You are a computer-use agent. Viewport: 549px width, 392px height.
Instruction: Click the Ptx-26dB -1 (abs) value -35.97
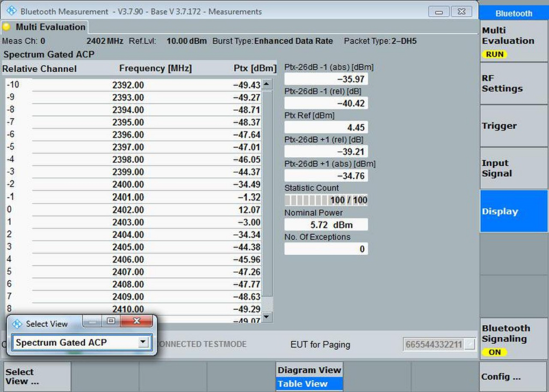click(x=326, y=79)
